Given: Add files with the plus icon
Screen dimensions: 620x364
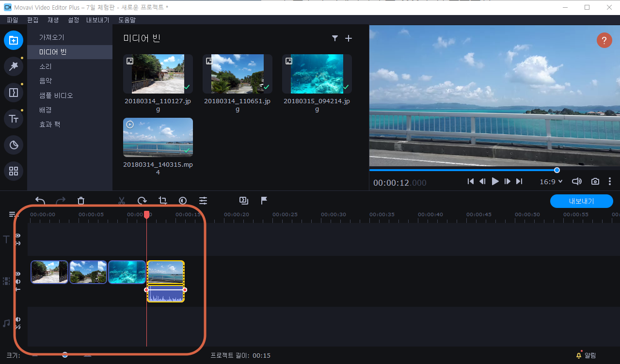Looking at the screenshot, I should tap(349, 38).
